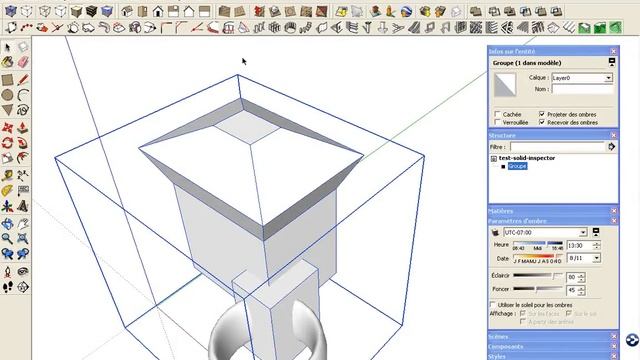This screenshot has width=640, height=360.
Task: Select the Line pencil tool
Action: [23, 80]
